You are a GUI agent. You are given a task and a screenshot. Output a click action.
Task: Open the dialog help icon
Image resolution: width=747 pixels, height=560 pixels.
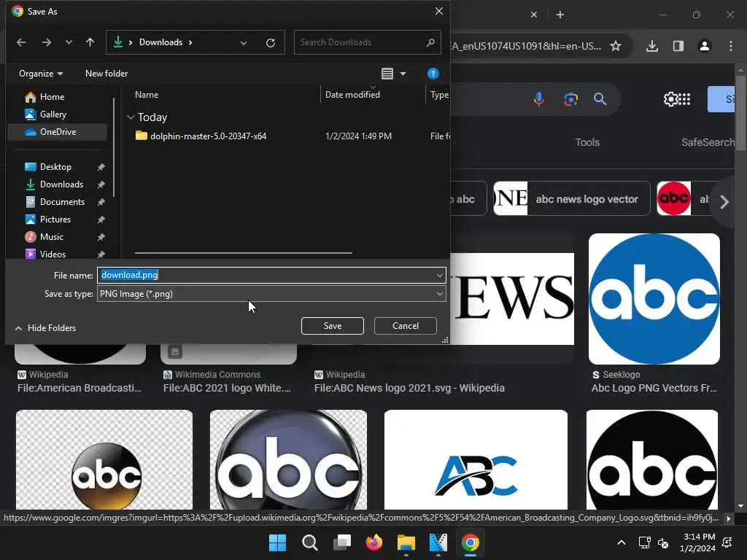[x=433, y=74]
